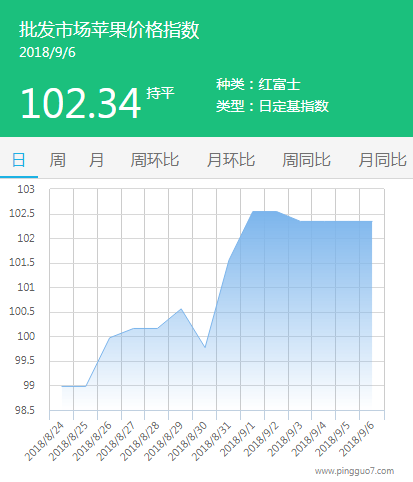Select the 日 (daily) tab
Screen dimensions: 413x482
pyautogui.click(x=19, y=160)
